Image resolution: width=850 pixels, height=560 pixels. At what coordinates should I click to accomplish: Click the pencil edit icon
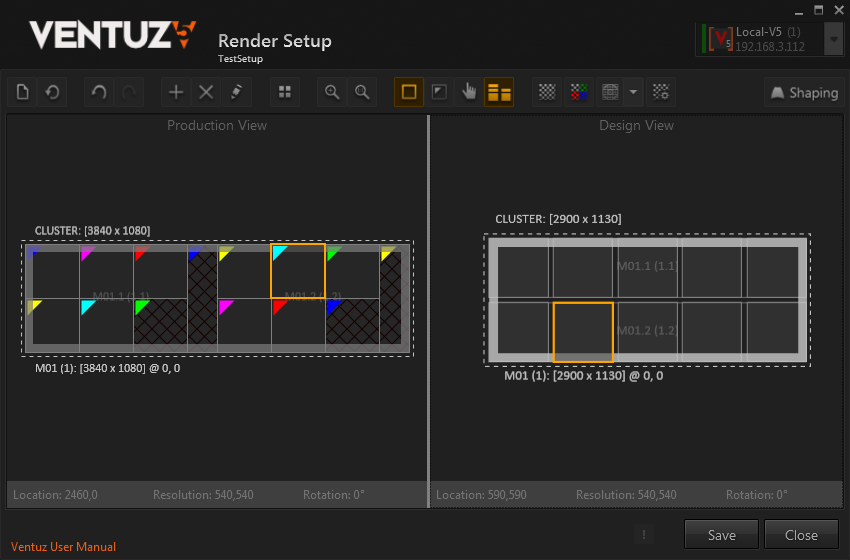pyautogui.click(x=236, y=92)
